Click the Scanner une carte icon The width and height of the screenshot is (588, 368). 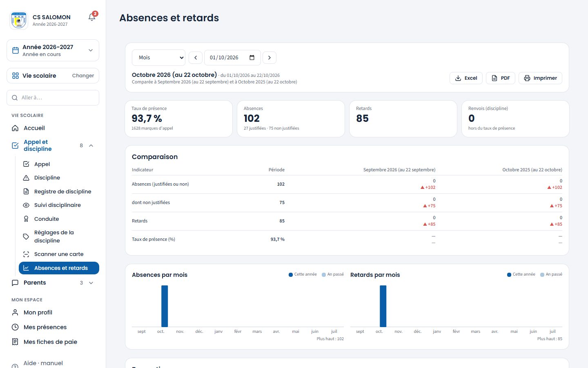(26, 254)
